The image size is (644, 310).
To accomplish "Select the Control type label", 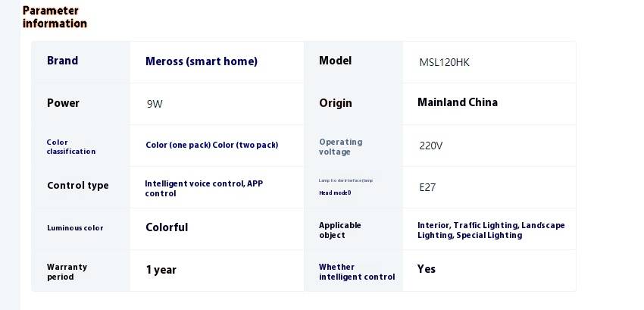I will click(x=78, y=186).
